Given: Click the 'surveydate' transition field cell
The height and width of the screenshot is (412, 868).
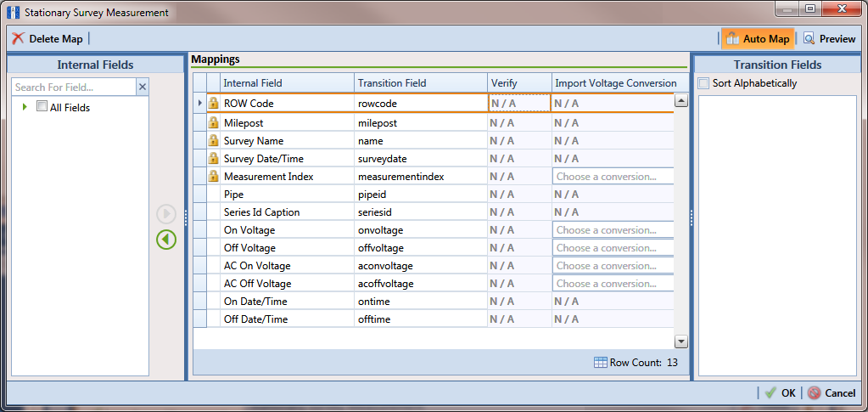Looking at the screenshot, I should [x=421, y=158].
